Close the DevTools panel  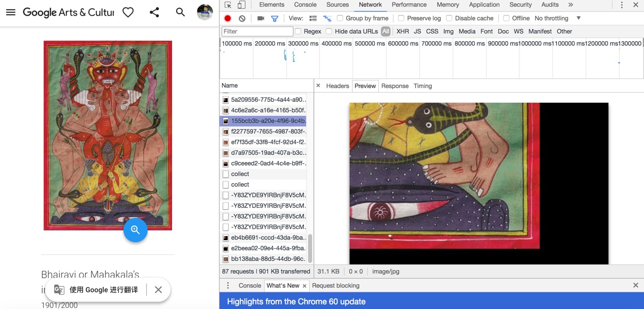(635, 5)
